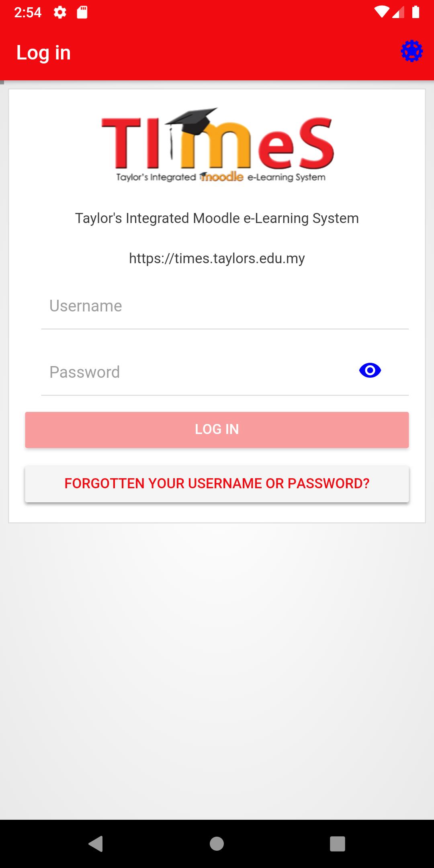
Task: Show password using the eye icon
Action: 370,371
